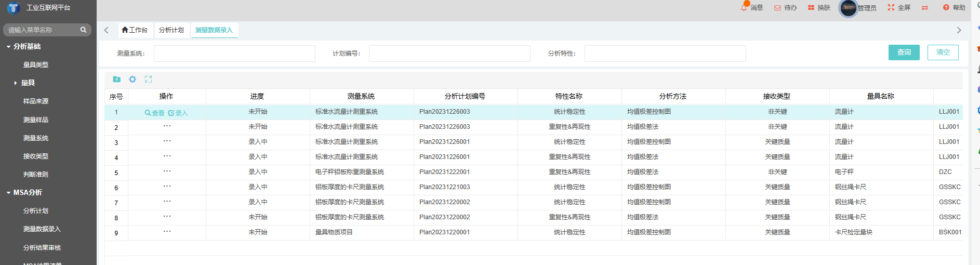Click the 清空 clear button
Screen dimensions: 980x265
[943, 52]
